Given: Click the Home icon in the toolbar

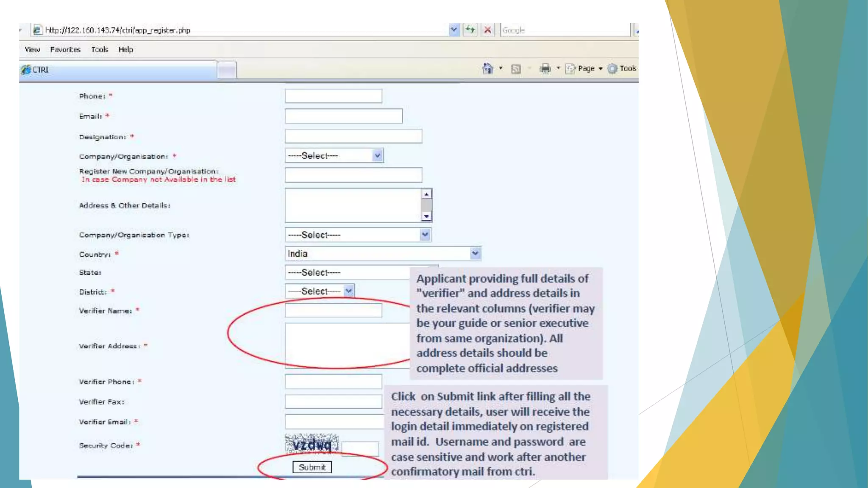Looking at the screenshot, I should coord(487,68).
